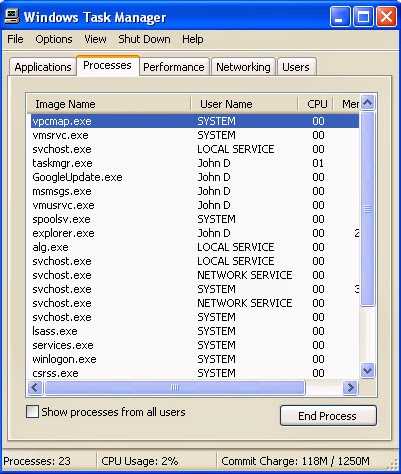
Task: Click the vertical scrollbar thumb
Action: click(367, 209)
